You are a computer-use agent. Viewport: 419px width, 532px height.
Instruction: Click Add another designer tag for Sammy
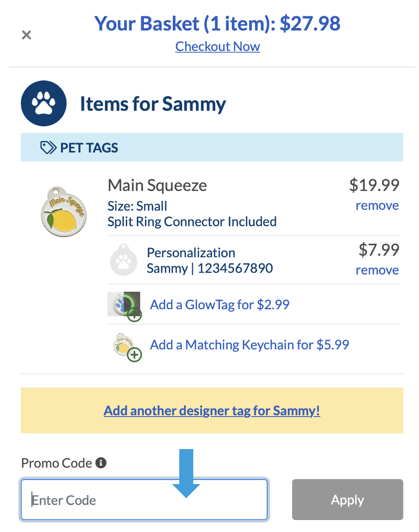pyautogui.click(x=212, y=411)
